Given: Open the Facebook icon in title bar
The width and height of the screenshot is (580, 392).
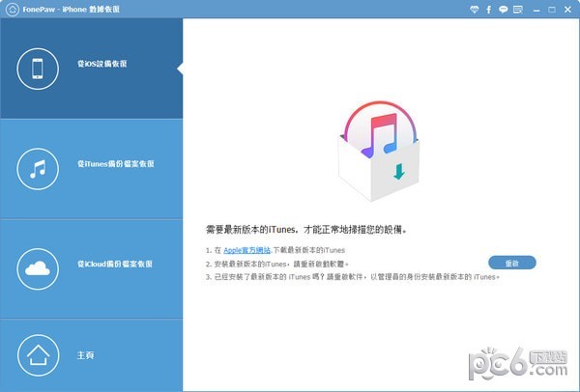Looking at the screenshot, I should (x=488, y=10).
